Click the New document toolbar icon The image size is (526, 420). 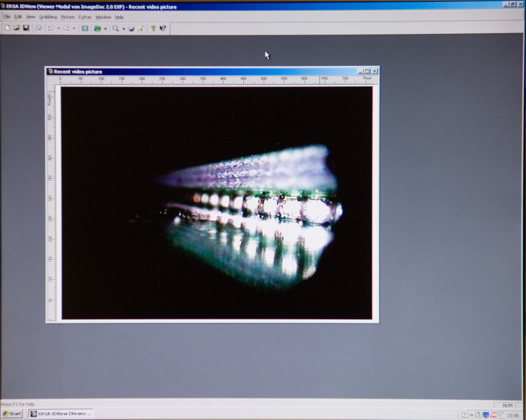[x=7, y=28]
